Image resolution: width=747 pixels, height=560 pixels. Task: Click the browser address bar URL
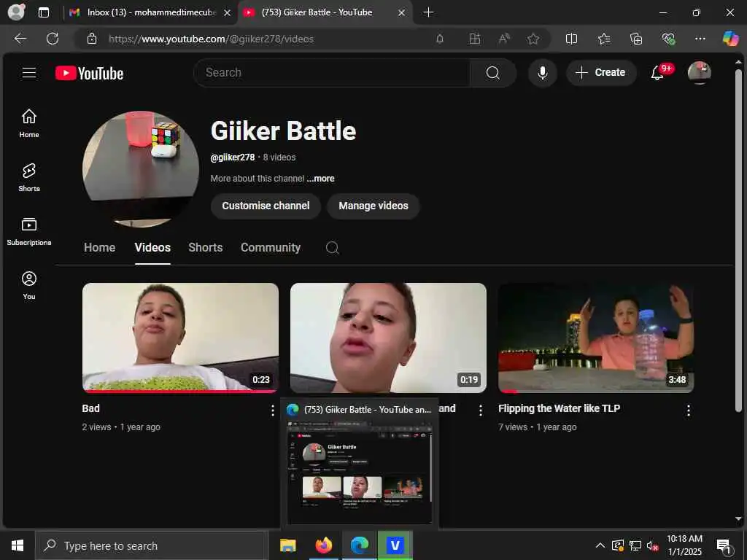coord(211,39)
